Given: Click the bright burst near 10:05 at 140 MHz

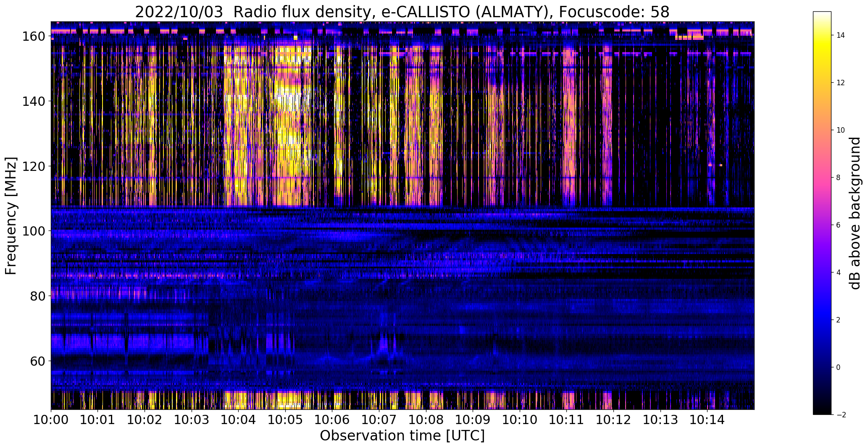Looking at the screenshot, I should (290, 101).
